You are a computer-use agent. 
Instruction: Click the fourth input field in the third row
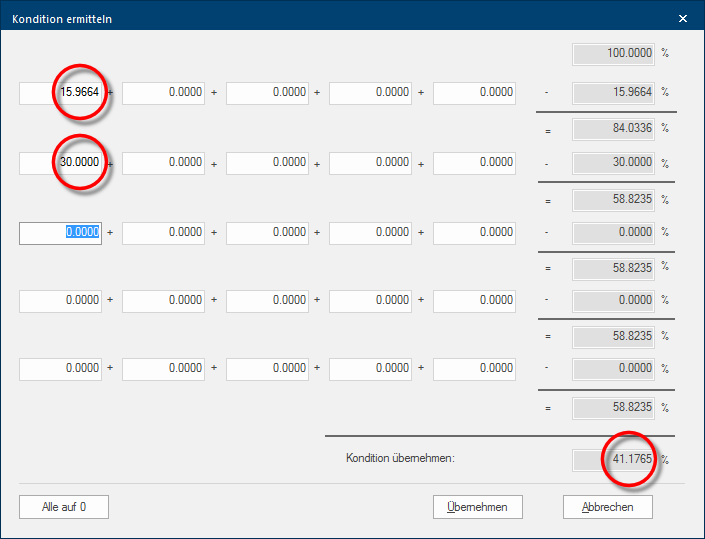tap(370, 232)
